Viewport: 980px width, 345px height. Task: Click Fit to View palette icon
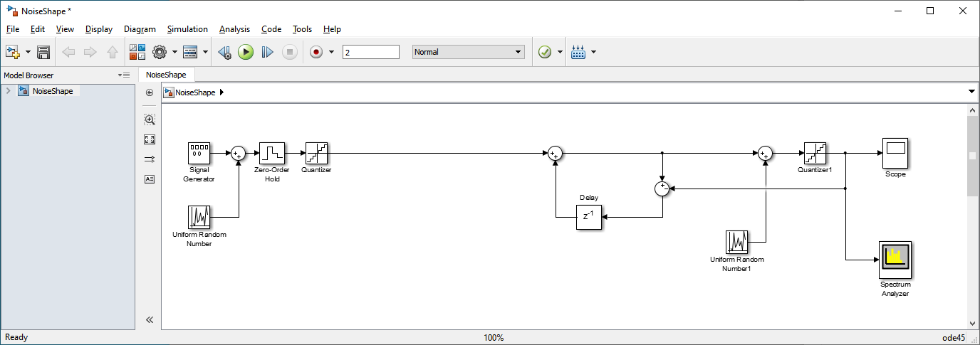tap(150, 139)
